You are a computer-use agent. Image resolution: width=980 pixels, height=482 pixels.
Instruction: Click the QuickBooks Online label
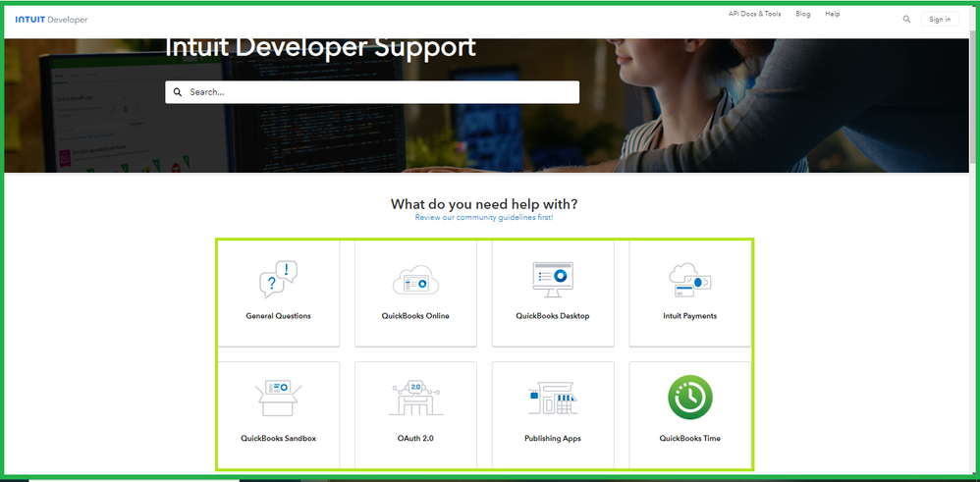[x=415, y=316]
